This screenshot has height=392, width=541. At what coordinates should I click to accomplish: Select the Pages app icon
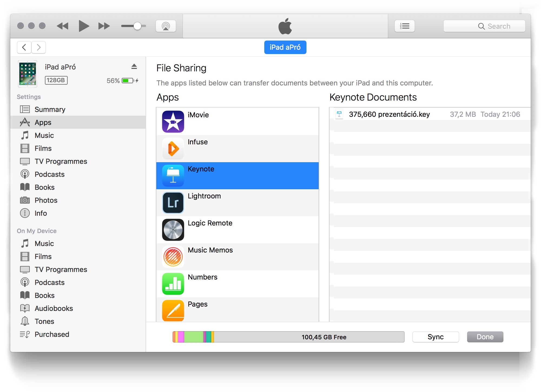(173, 310)
